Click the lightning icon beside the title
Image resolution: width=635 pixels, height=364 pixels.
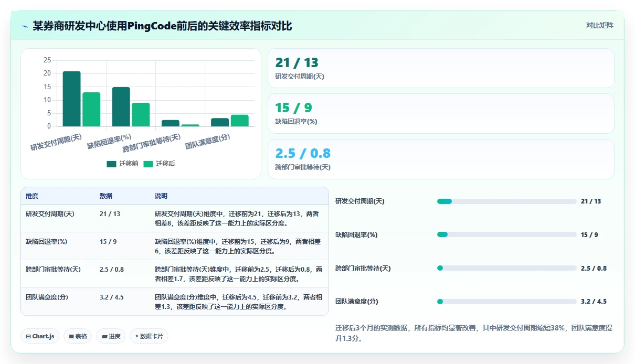(25, 26)
